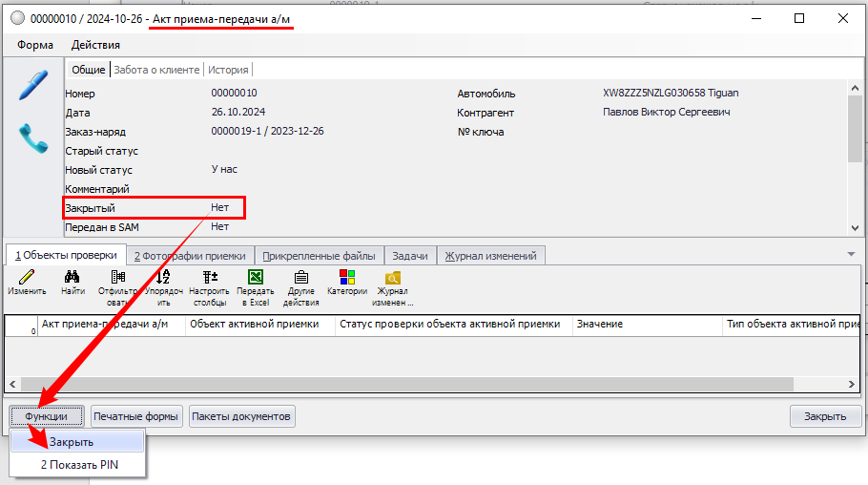The image size is (868, 485).
Task: Click Упорядочить sort icon
Action: point(163,284)
